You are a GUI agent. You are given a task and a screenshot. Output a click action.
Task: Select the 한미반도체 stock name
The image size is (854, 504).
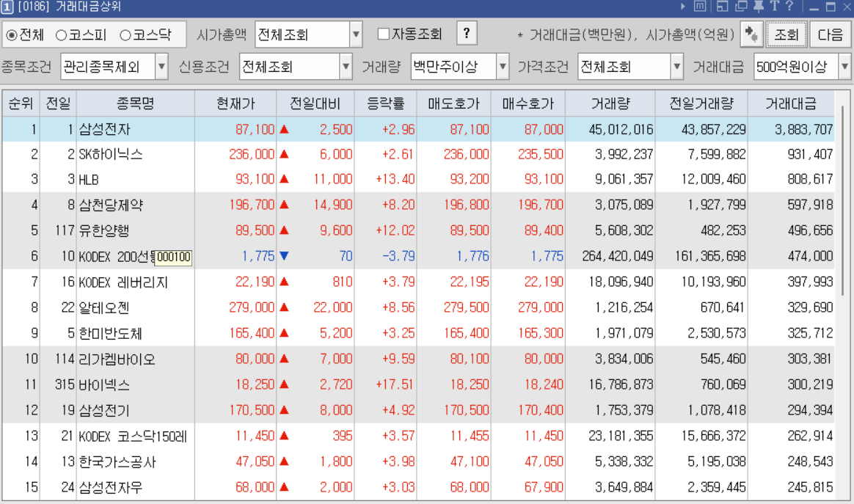[x=111, y=334]
